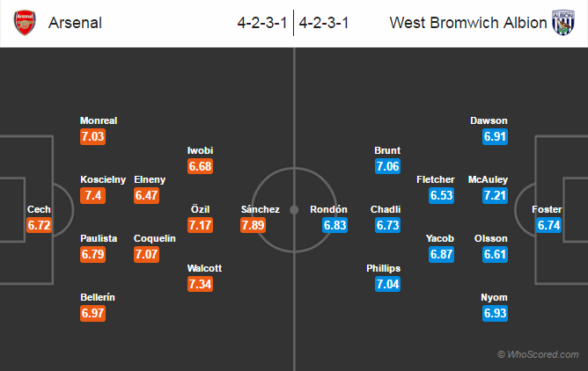588x371 pixels.
Task: Select Walcott's 7.34 rating badge
Action: (x=200, y=284)
